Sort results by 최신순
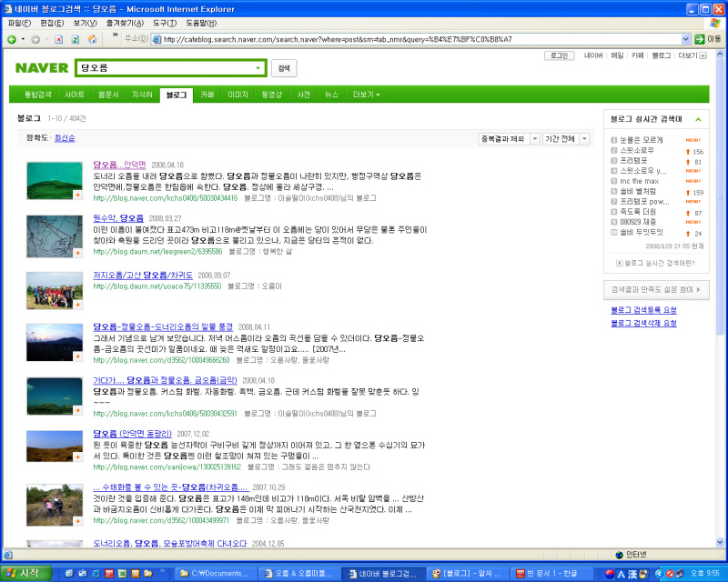Screen dimensions: 728x582 [x=65, y=138]
